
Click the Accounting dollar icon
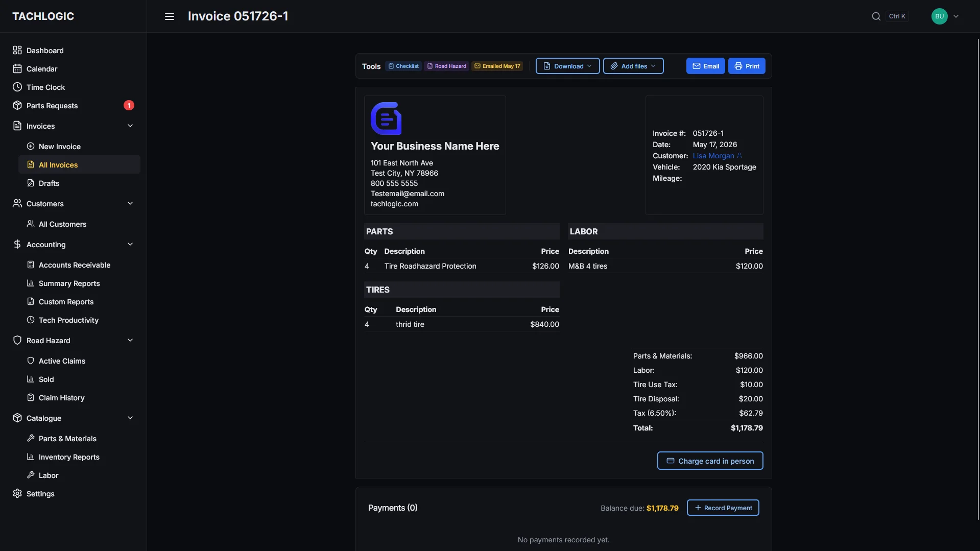pyautogui.click(x=17, y=244)
